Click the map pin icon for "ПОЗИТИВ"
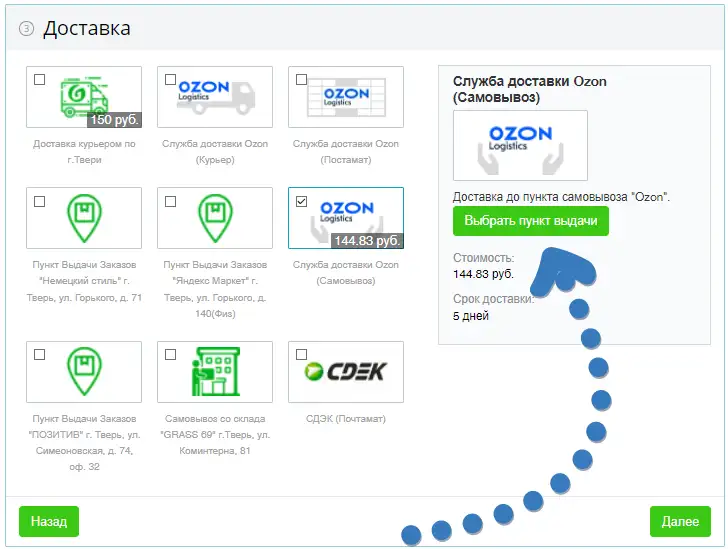 [84, 372]
